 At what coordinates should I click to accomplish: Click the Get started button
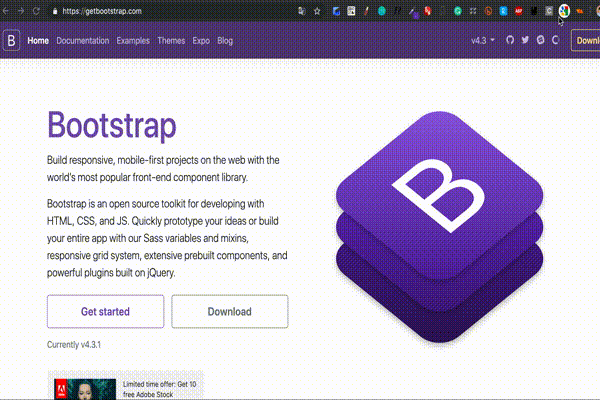tap(105, 311)
